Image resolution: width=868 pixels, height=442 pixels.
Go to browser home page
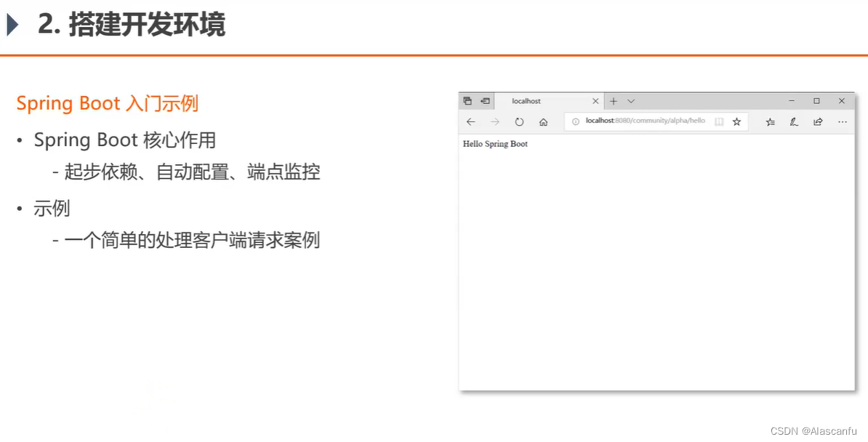tap(544, 122)
